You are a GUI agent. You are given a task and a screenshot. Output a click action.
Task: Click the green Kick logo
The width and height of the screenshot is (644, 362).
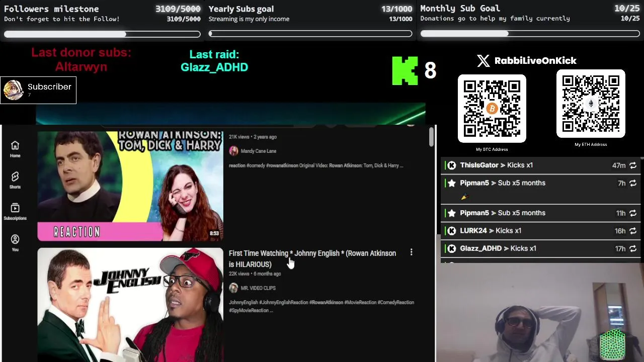(405, 71)
